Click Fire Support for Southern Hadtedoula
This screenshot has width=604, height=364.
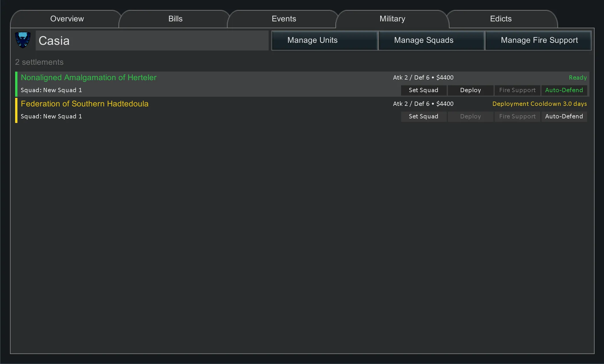tap(517, 116)
